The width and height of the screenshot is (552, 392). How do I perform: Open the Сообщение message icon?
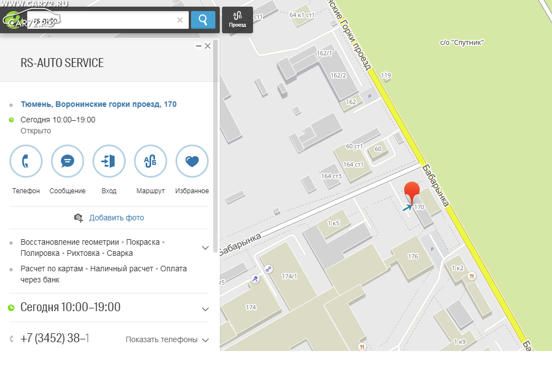[68, 161]
